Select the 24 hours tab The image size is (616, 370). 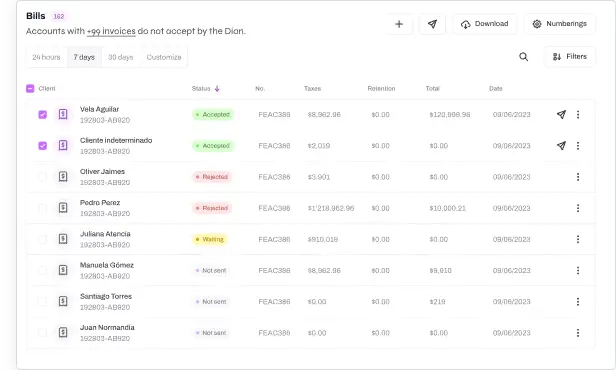[x=46, y=57]
